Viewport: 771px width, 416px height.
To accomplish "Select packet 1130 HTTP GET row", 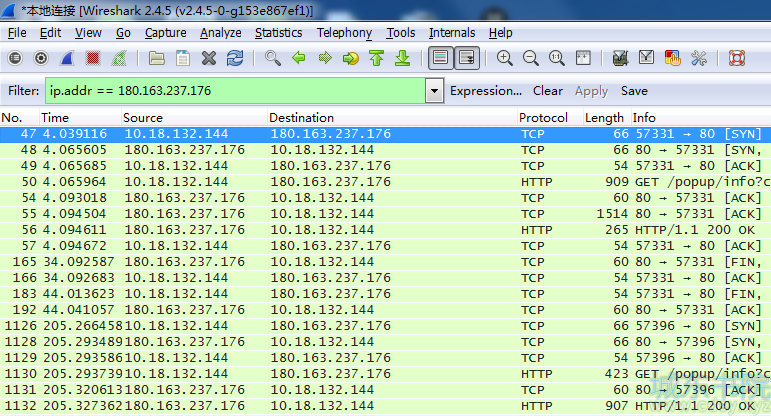I will click(386, 374).
